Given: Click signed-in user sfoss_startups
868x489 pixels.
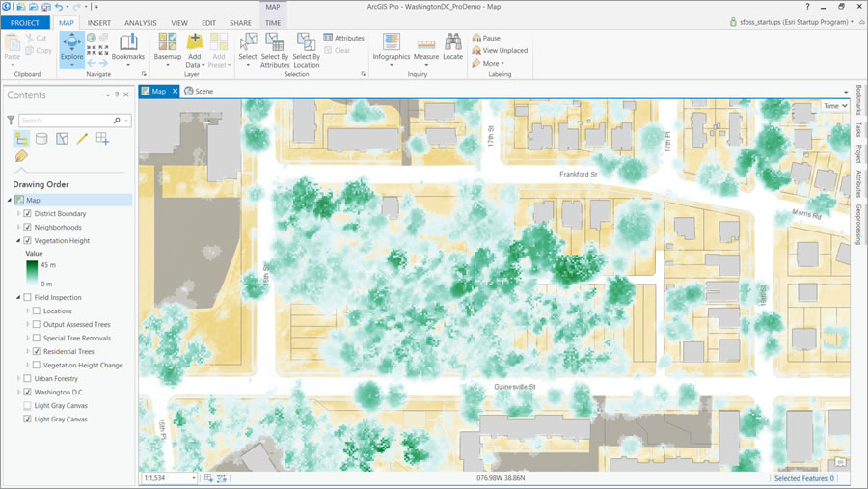Looking at the screenshot, I should click(x=792, y=22).
